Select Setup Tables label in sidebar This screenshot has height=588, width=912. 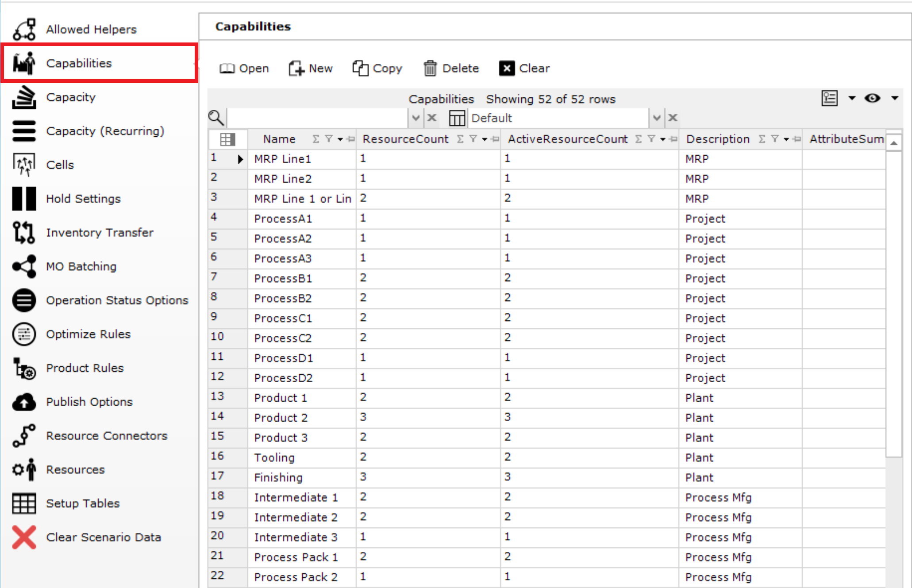[x=83, y=503]
